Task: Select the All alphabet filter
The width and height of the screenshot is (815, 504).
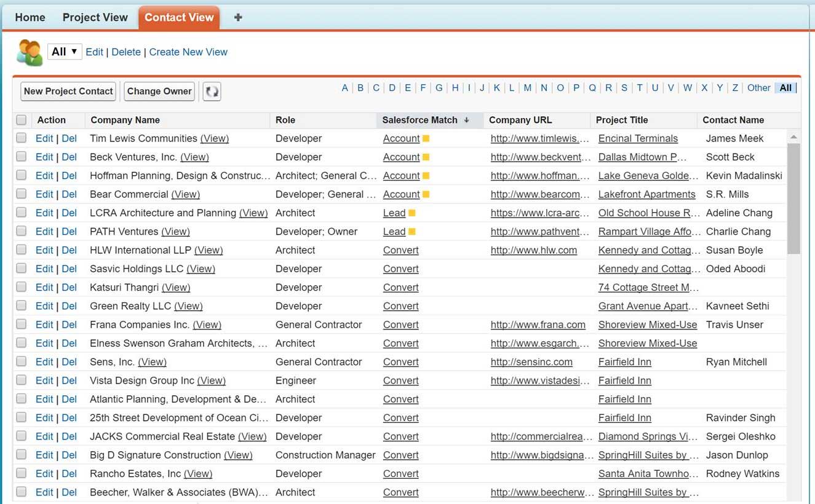Action: click(785, 88)
